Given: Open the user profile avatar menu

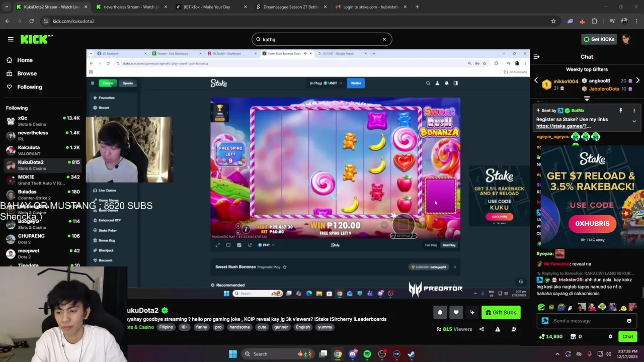Looking at the screenshot, I should click(626, 39).
